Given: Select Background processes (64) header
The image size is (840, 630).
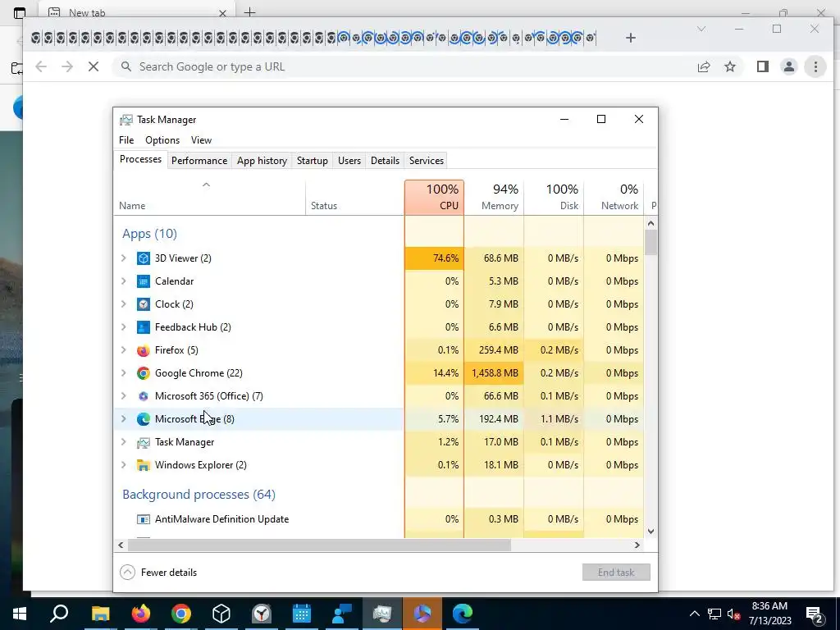Looking at the screenshot, I should click(199, 495).
